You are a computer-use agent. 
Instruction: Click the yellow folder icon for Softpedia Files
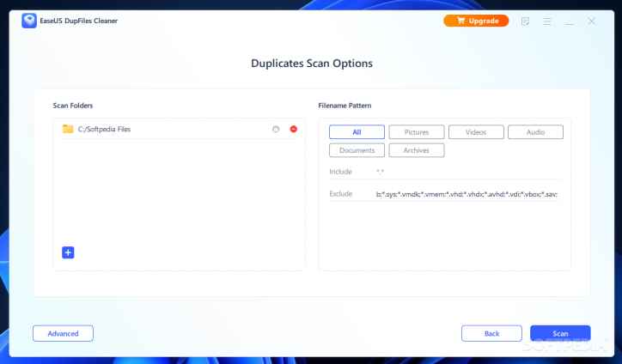pyautogui.click(x=68, y=129)
